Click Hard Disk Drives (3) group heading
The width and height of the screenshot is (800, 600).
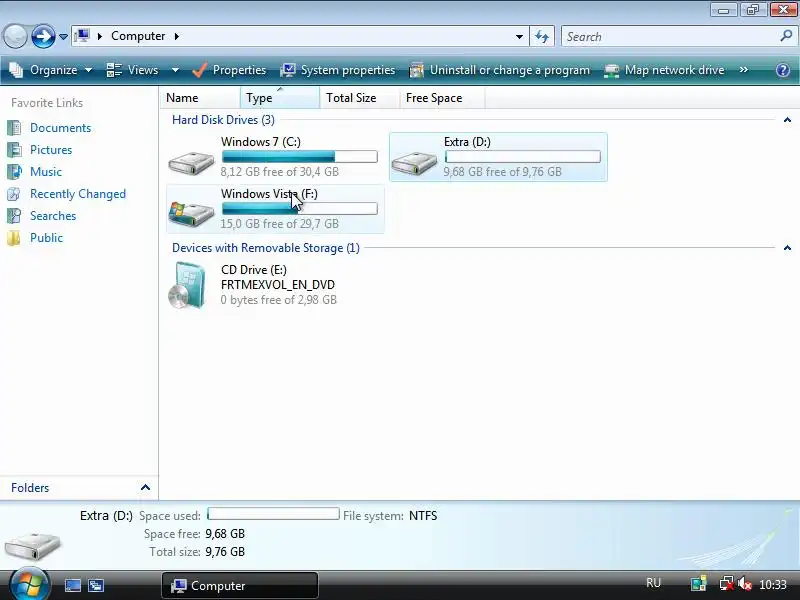223,120
